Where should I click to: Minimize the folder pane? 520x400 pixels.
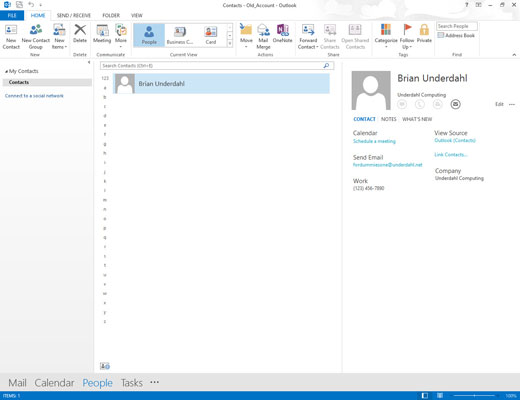point(89,62)
